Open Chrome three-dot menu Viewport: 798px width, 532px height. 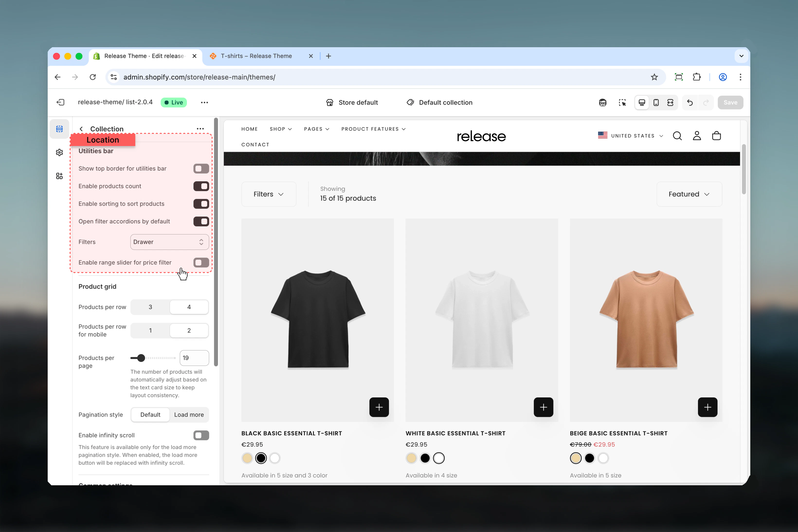(740, 77)
